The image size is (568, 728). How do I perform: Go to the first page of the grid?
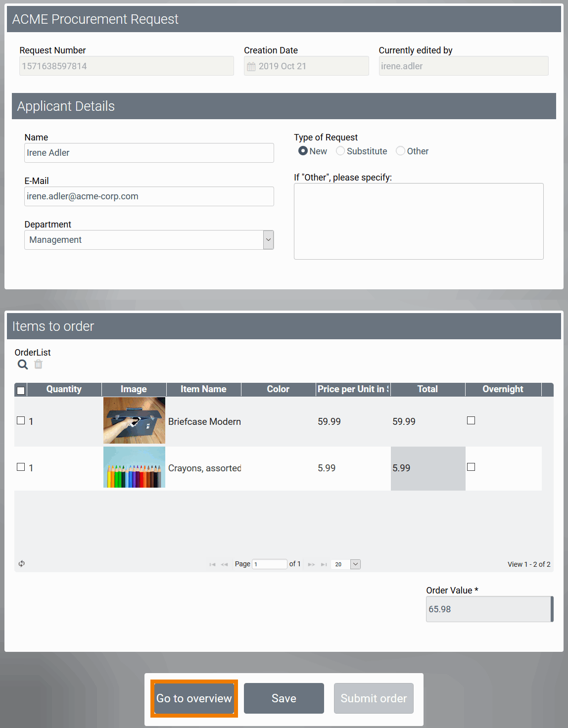click(x=212, y=564)
